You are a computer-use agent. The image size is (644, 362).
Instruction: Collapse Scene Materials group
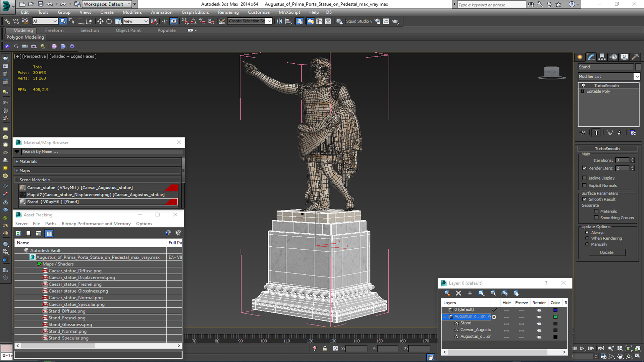tap(17, 180)
